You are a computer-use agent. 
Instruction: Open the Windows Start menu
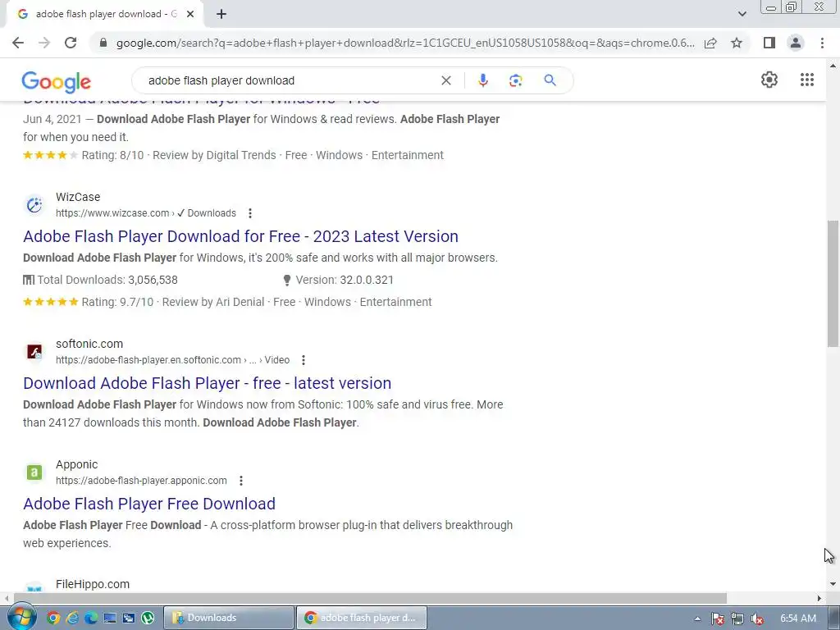[21, 618]
